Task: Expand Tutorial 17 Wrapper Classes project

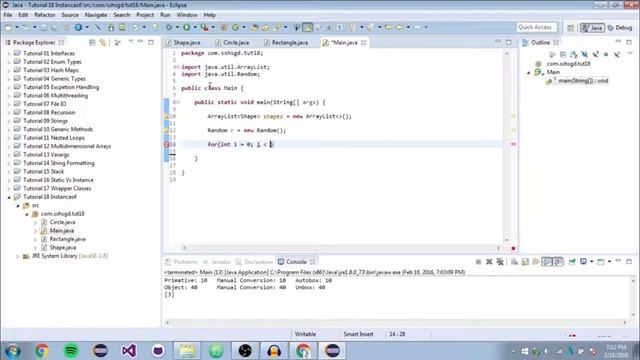Action: click(x=9, y=189)
